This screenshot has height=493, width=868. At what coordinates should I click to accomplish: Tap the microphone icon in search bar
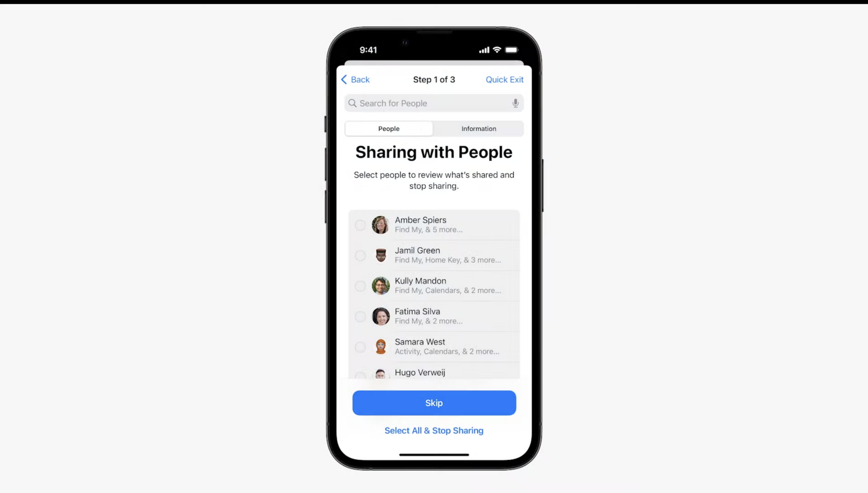[515, 103]
